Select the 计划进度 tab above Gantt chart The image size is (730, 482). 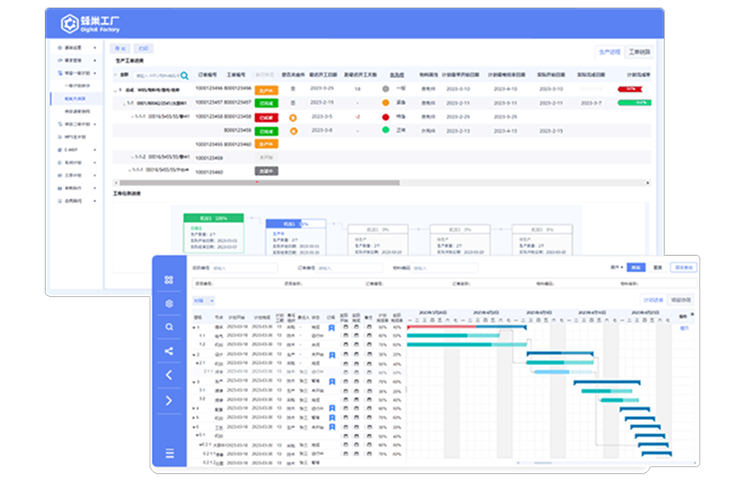click(x=654, y=299)
